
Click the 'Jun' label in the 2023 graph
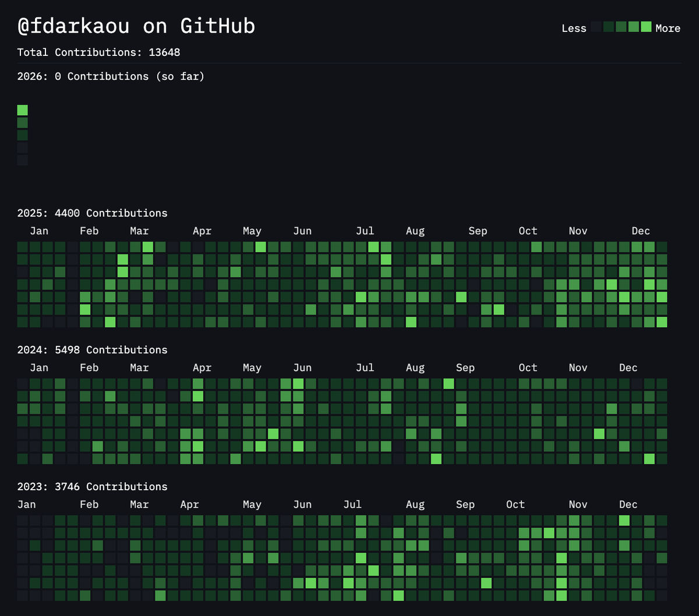[302, 505]
